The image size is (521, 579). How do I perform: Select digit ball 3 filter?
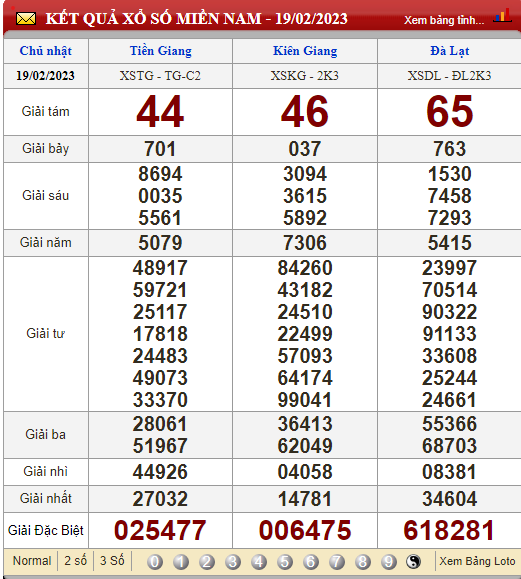pyautogui.click(x=233, y=562)
